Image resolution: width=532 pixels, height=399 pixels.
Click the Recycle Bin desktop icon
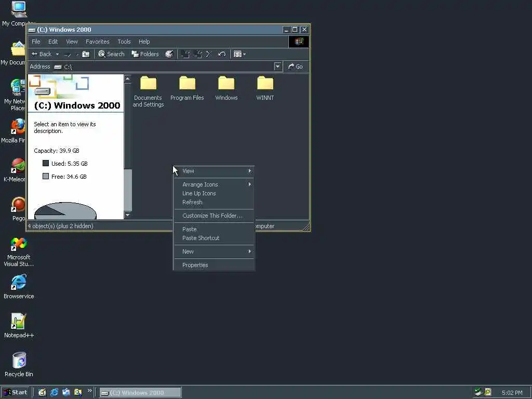[19, 364]
